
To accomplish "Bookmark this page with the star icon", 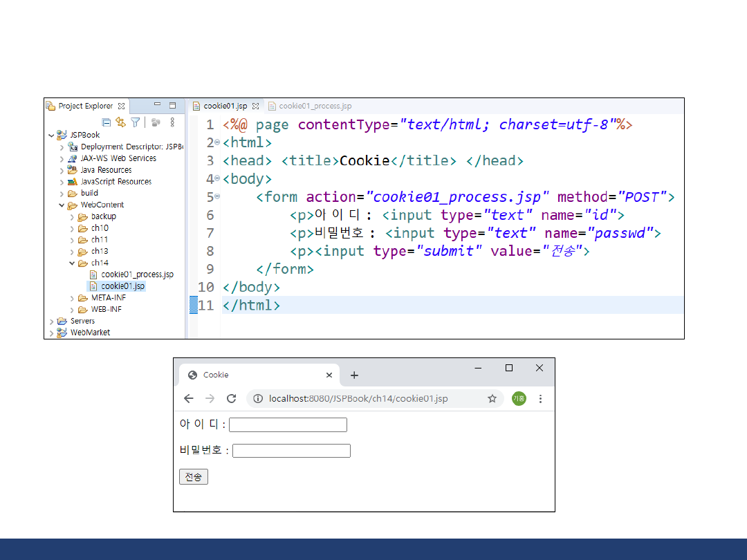I will coord(492,399).
